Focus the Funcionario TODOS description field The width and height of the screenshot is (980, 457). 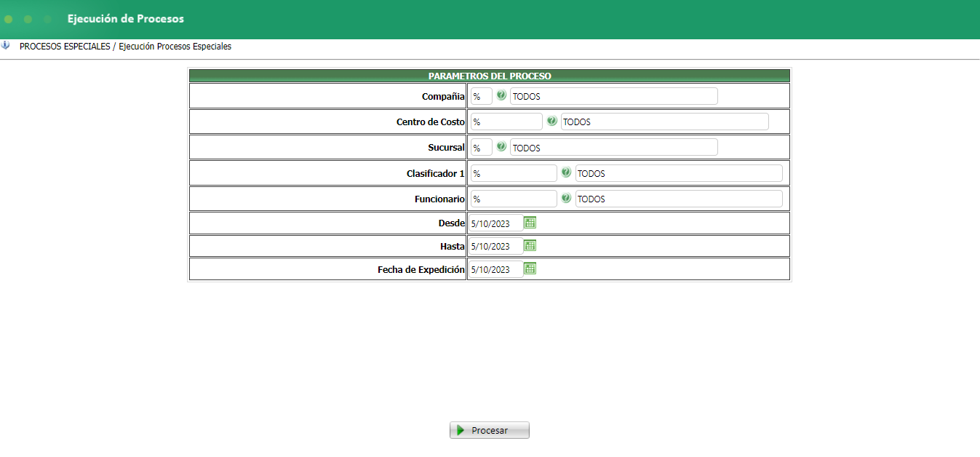[x=679, y=199]
